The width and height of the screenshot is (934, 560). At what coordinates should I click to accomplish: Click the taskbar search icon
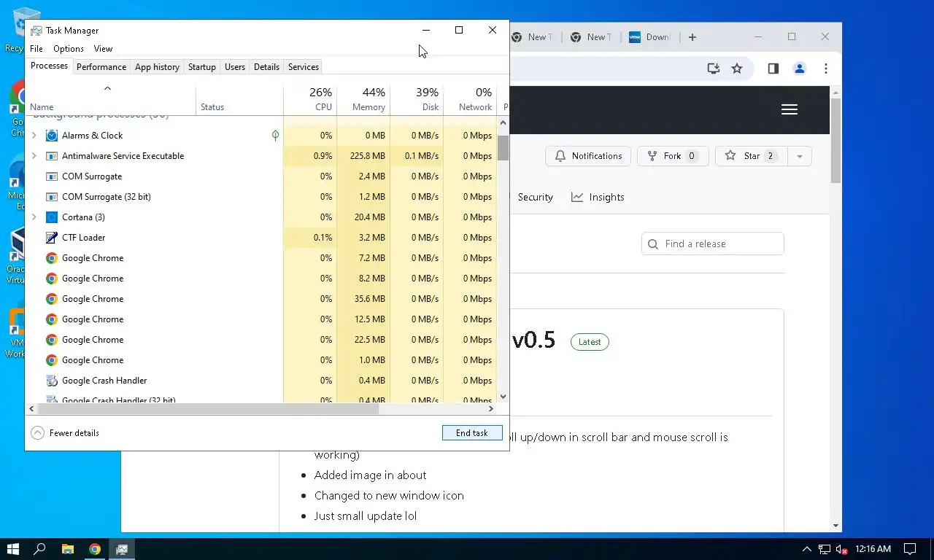pos(40,549)
